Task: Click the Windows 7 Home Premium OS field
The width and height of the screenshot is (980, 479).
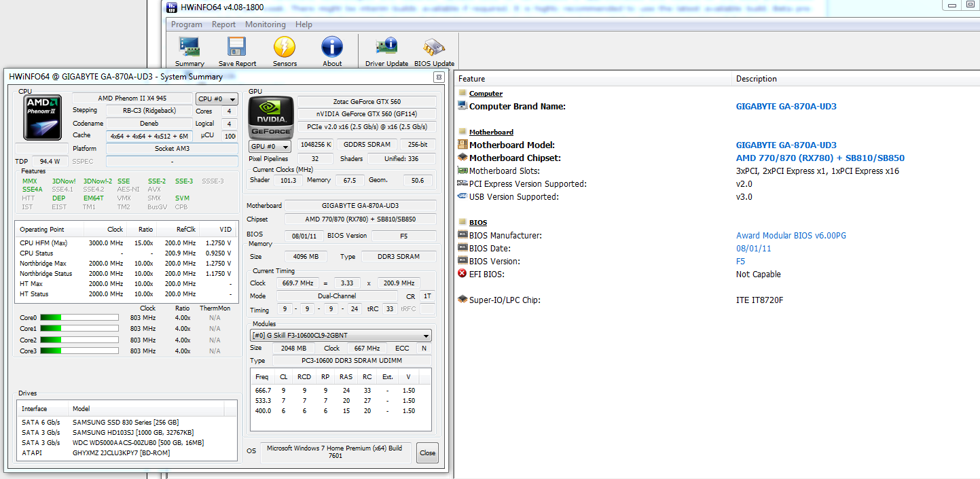Action: point(334,453)
